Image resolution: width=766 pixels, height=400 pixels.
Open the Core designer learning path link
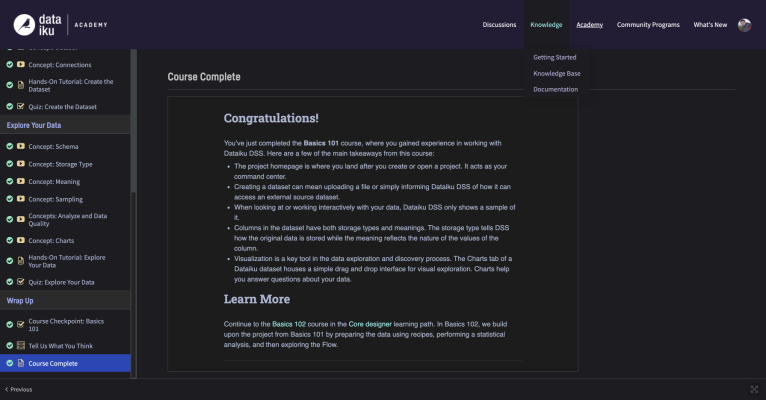pos(370,324)
